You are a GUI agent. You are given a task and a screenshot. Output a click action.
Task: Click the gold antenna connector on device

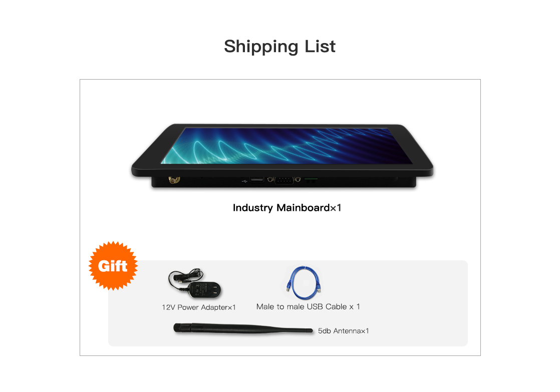174,180
